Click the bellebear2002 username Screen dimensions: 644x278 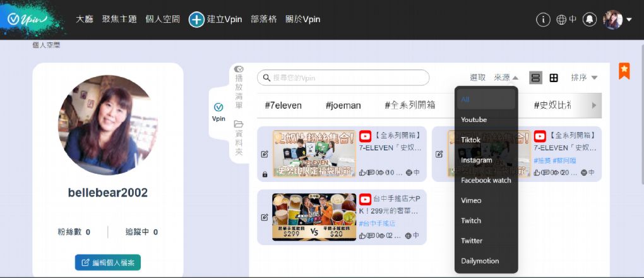[x=107, y=193]
